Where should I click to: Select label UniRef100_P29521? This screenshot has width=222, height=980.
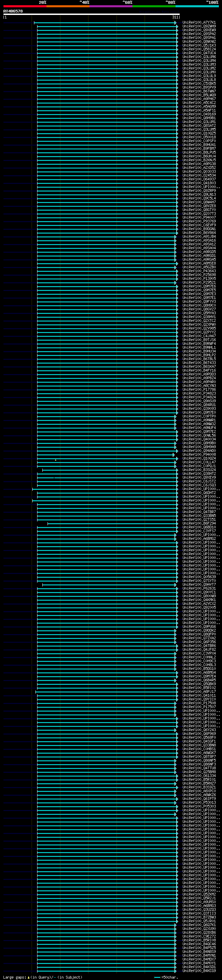click(x=199, y=282)
